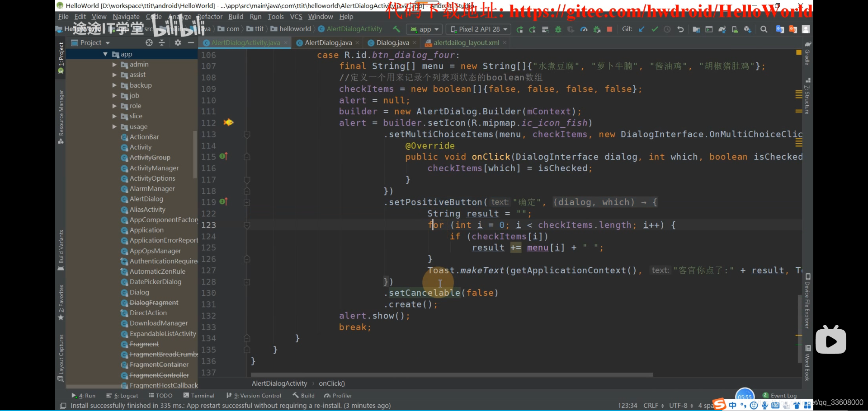Expand the assist package
The image size is (868, 411).
[x=114, y=75]
